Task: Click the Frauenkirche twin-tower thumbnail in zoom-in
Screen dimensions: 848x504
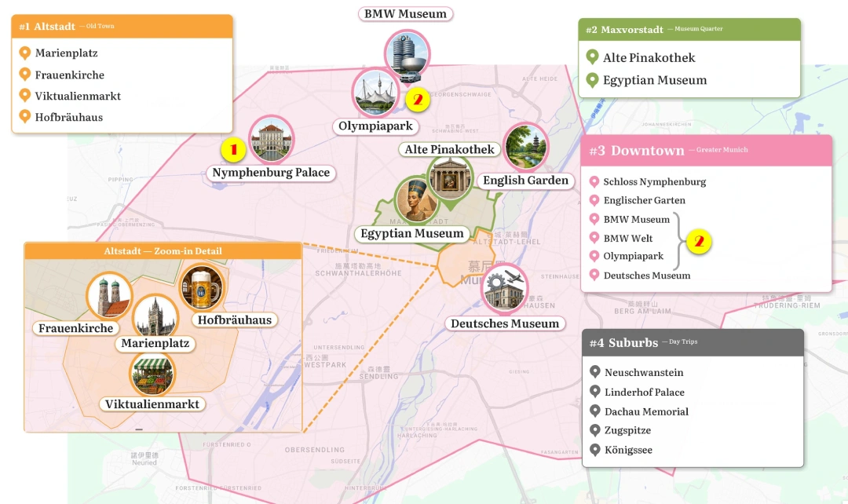Action: tap(109, 296)
